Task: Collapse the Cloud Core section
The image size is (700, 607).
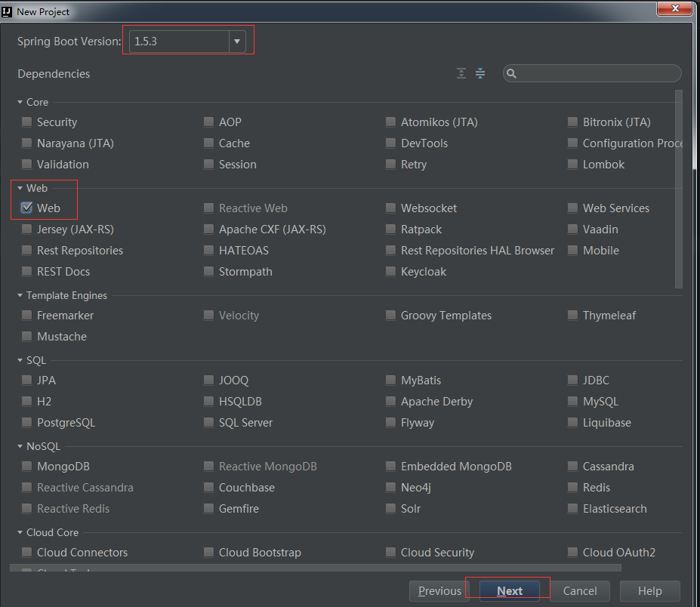Action: pos(20,532)
